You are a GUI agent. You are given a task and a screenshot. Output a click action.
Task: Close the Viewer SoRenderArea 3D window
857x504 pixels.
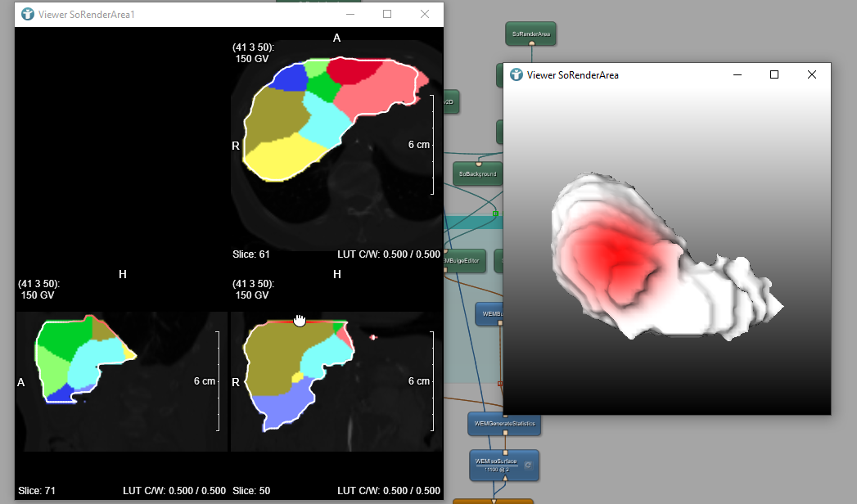tap(811, 74)
